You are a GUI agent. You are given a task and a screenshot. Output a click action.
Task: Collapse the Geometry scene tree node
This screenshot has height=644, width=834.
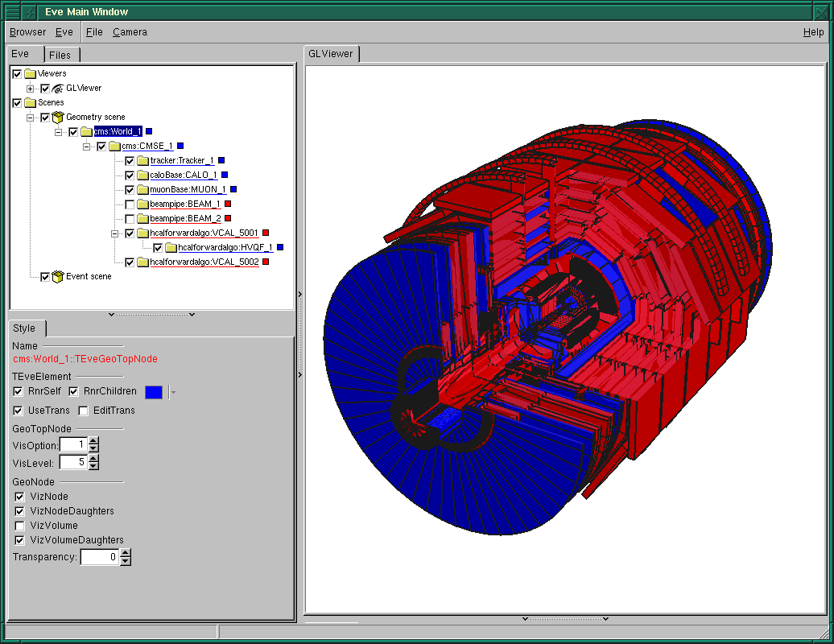click(x=31, y=118)
